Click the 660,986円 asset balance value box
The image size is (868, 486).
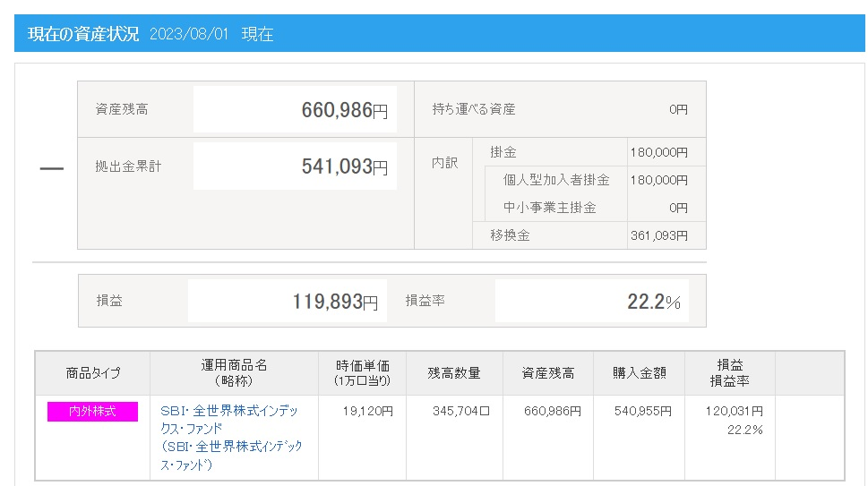295,110
